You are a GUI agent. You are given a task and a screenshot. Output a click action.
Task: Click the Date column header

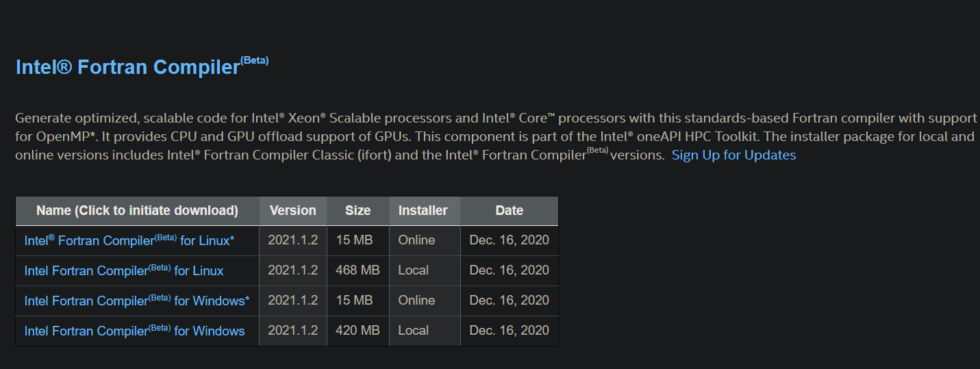[509, 211]
